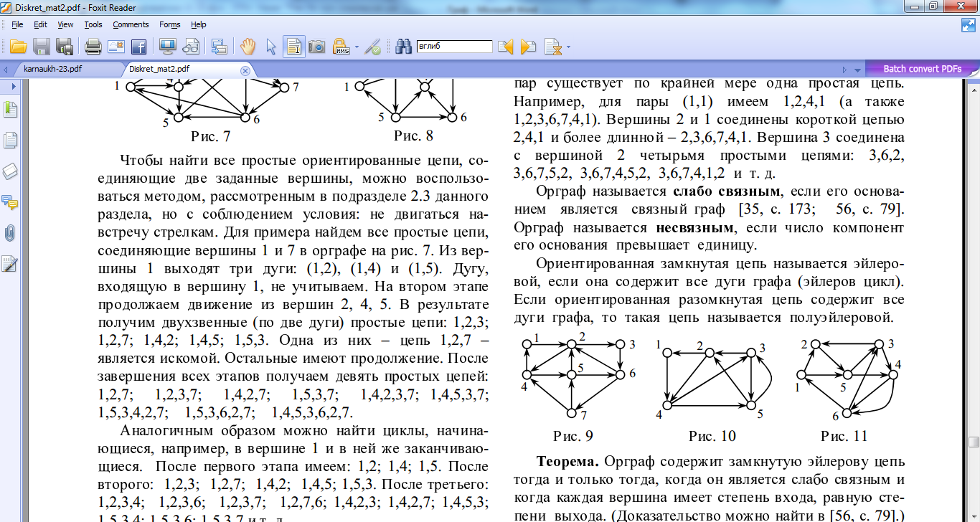Click the Save icon in toolbar
Viewport: 980px width, 522px height.
tap(41, 47)
